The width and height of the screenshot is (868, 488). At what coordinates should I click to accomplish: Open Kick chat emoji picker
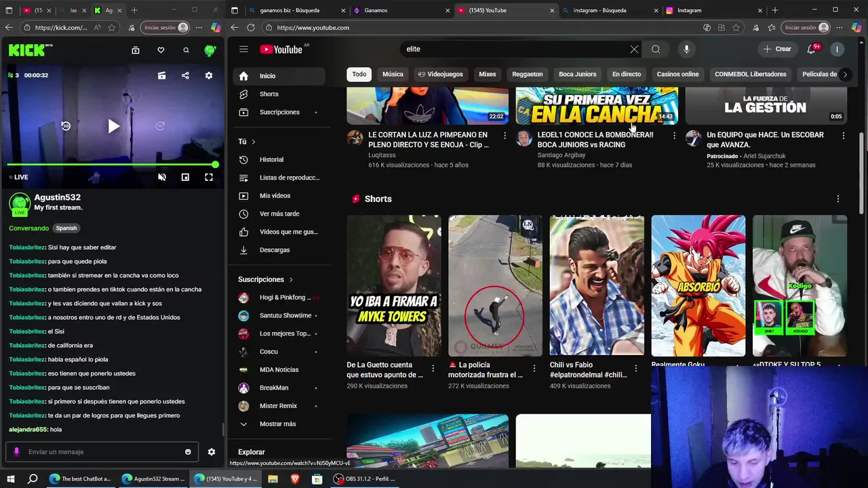(x=188, y=452)
